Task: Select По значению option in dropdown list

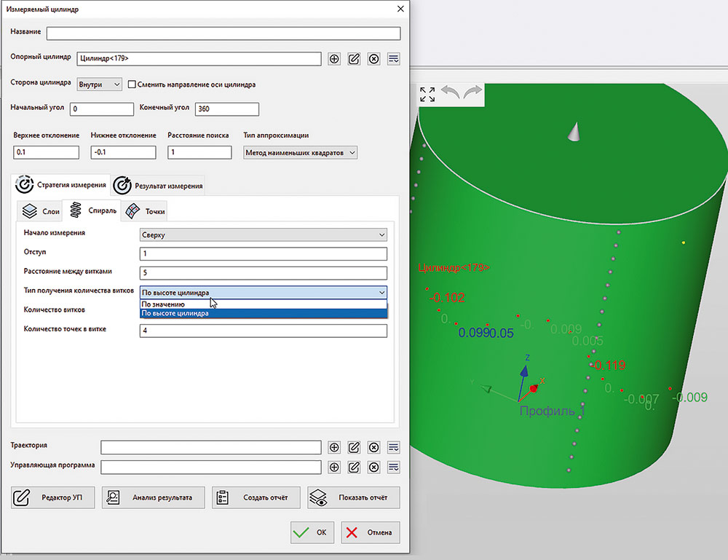Action: click(x=264, y=304)
